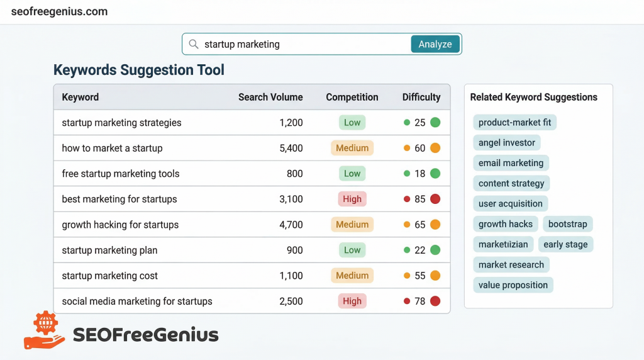Image resolution: width=644 pixels, height=360 pixels.
Task: Sort by Competition column header
Action: [x=352, y=98]
